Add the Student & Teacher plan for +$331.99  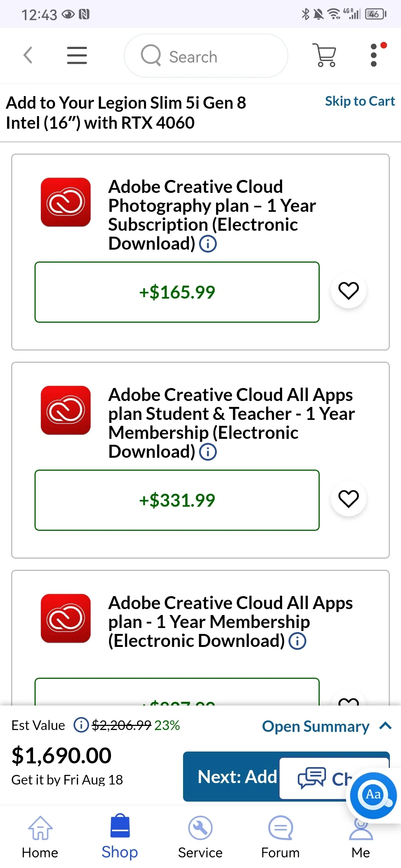[x=177, y=500]
